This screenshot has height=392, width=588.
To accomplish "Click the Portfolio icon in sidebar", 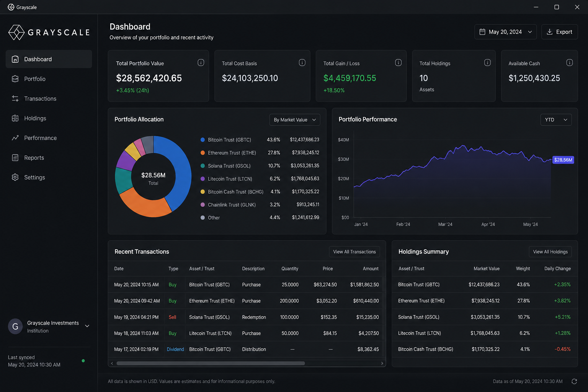I will (x=15, y=79).
